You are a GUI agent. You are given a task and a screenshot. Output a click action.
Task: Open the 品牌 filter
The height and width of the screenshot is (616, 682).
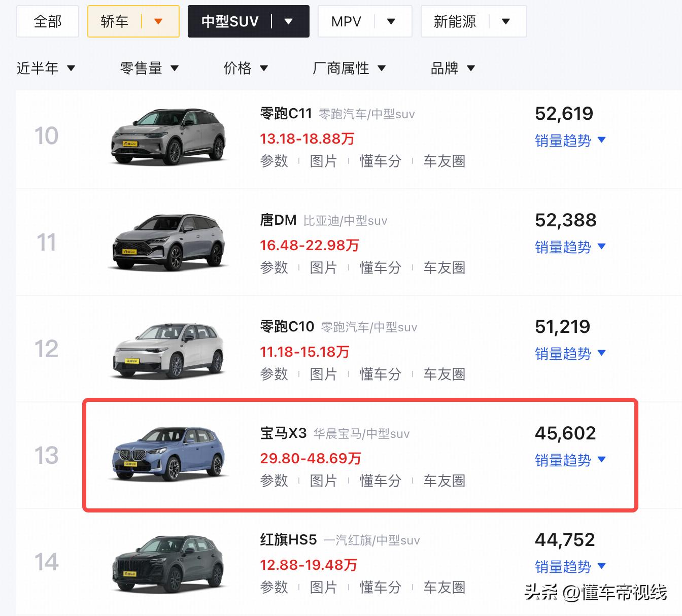pos(453,68)
